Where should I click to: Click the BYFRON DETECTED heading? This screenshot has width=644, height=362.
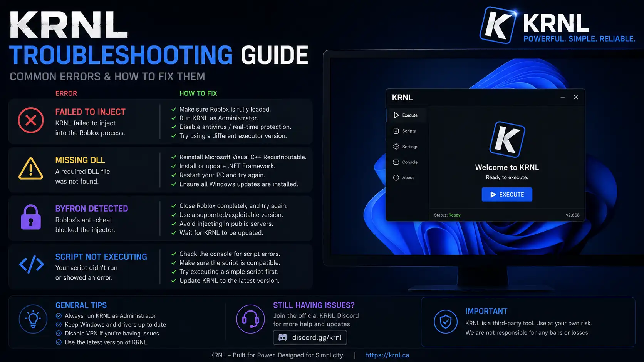[92, 209]
